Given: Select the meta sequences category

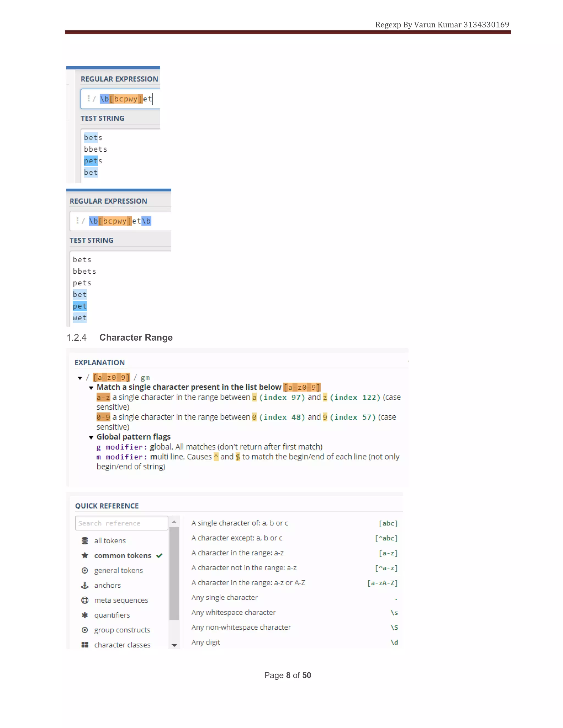Looking at the screenshot, I should pos(121,600).
